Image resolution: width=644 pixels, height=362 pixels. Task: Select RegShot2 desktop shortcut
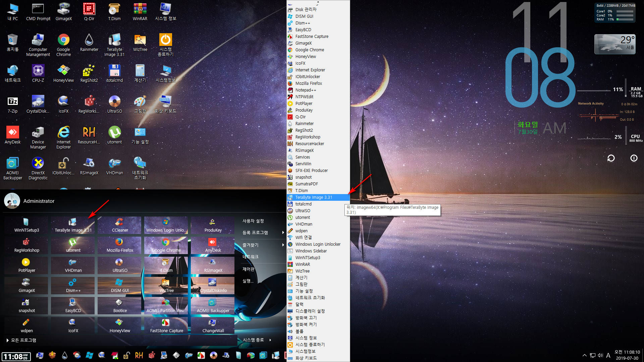tap(89, 74)
